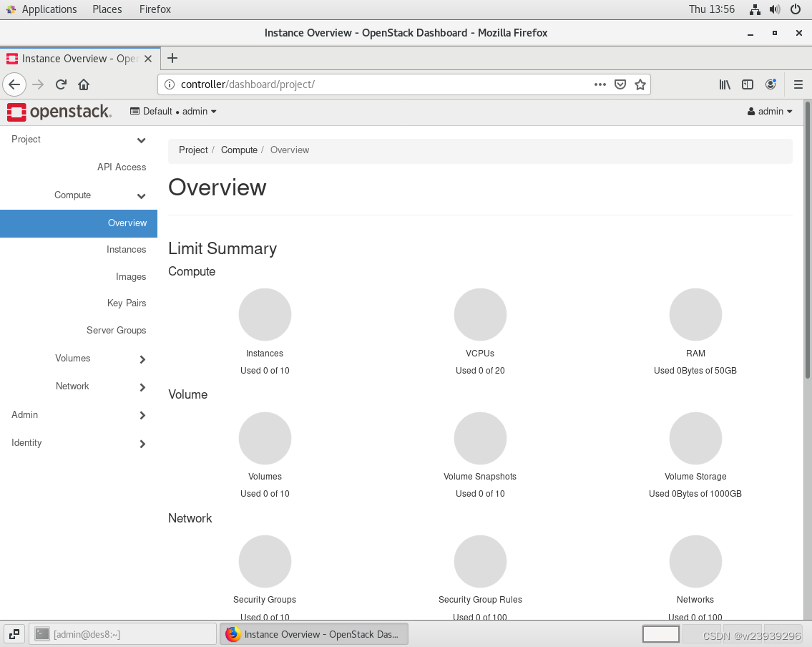Open the Instances page
This screenshot has width=812, height=647.
pos(126,249)
